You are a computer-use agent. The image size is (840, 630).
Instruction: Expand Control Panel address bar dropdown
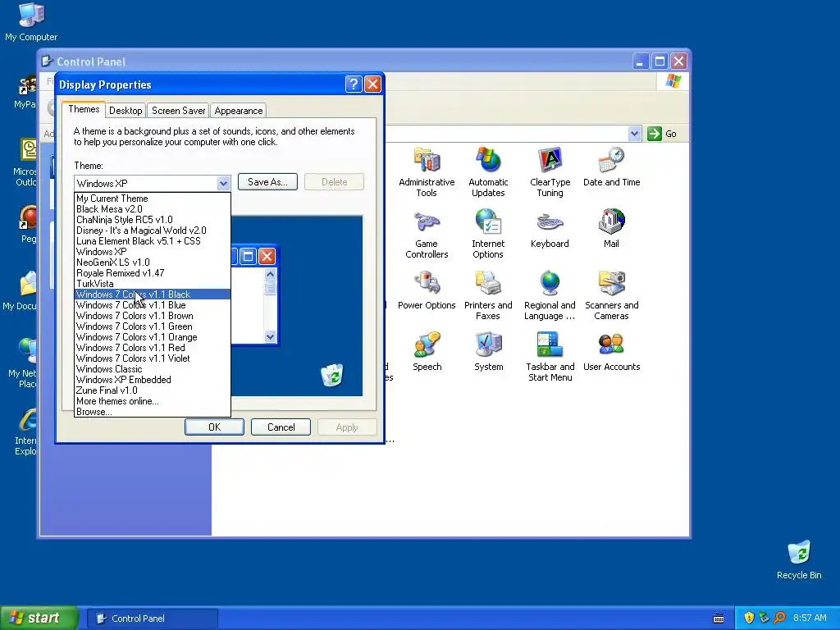634,134
